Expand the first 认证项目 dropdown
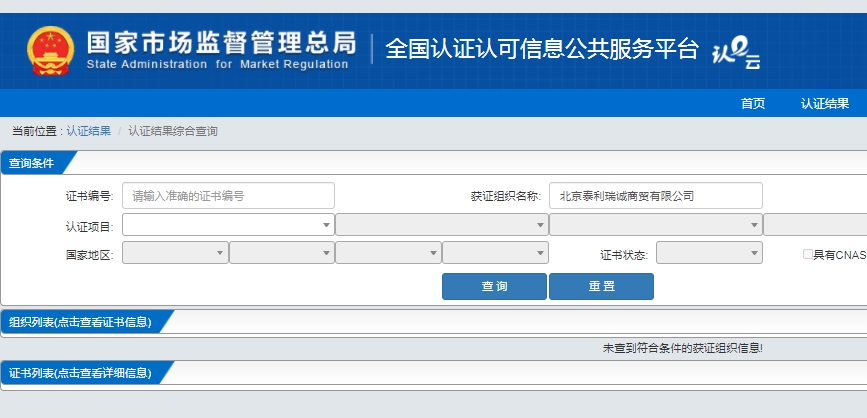This screenshot has height=418, width=867. point(228,224)
